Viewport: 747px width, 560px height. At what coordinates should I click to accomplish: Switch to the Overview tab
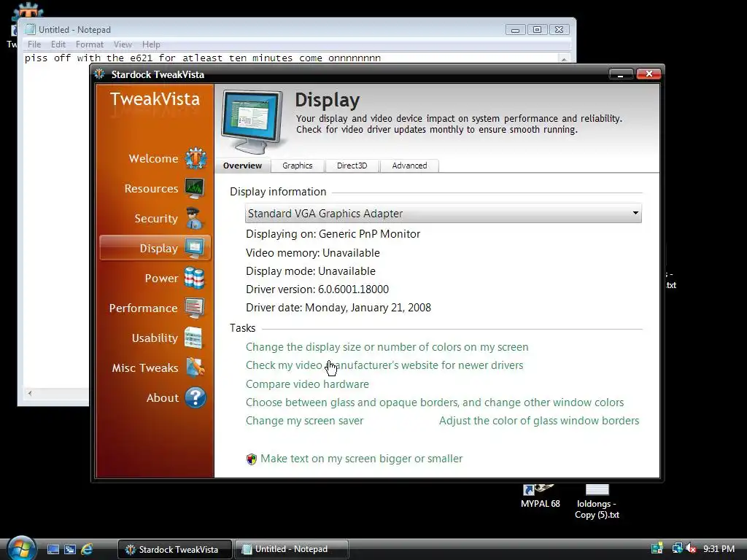242,166
